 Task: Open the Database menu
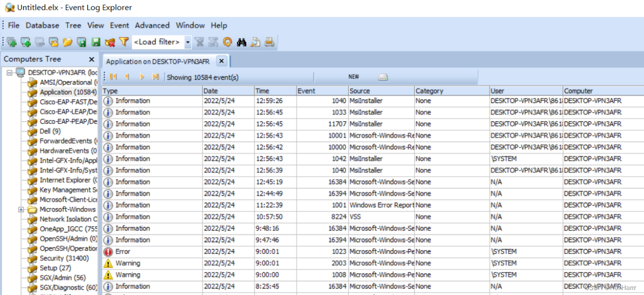tap(42, 25)
